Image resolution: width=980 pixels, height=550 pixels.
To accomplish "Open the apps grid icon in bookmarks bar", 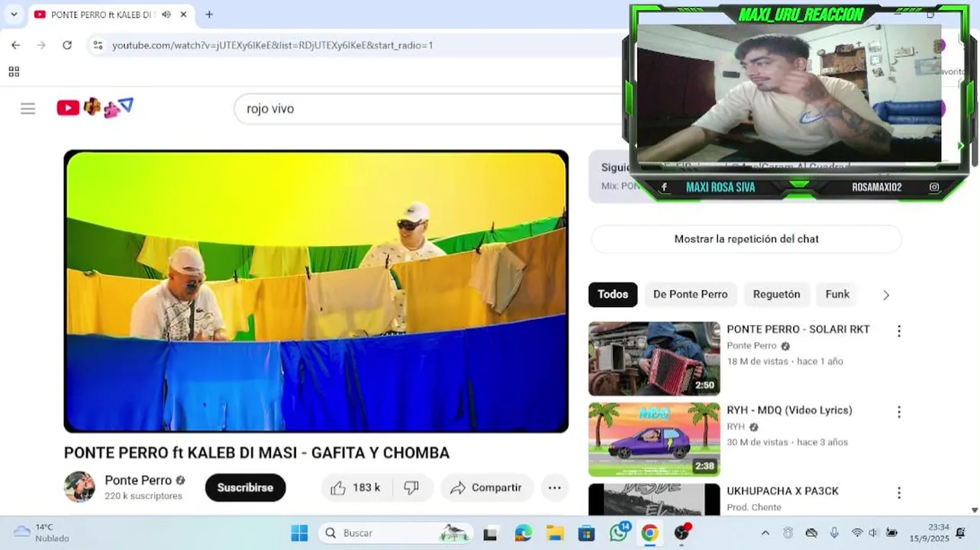I will click(x=14, y=72).
